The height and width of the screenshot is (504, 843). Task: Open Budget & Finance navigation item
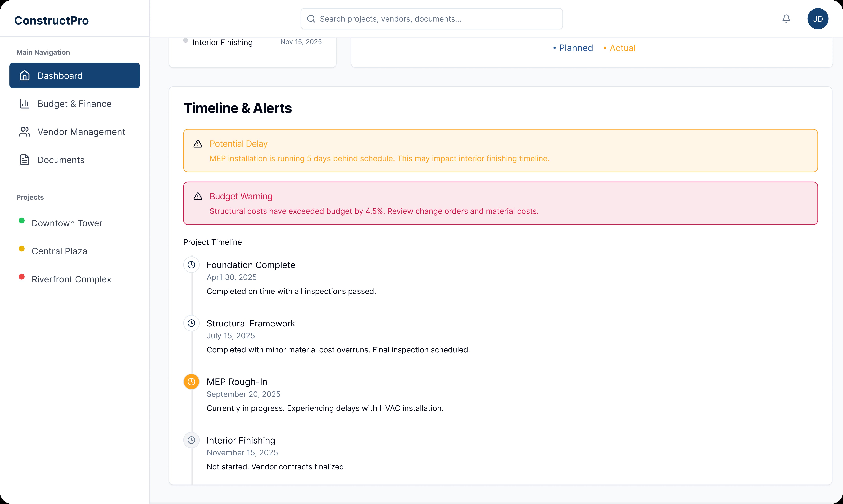[74, 104]
